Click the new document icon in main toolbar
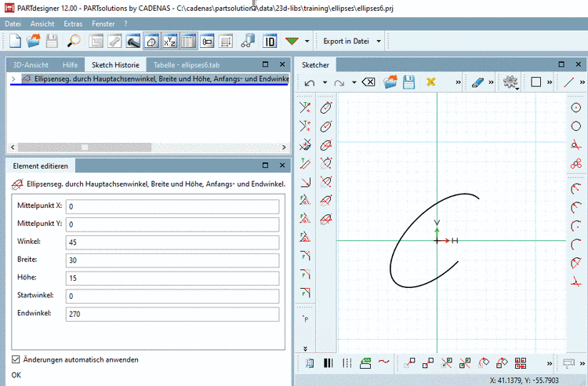Screen dimensions: 588x386 click(x=14, y=40)
